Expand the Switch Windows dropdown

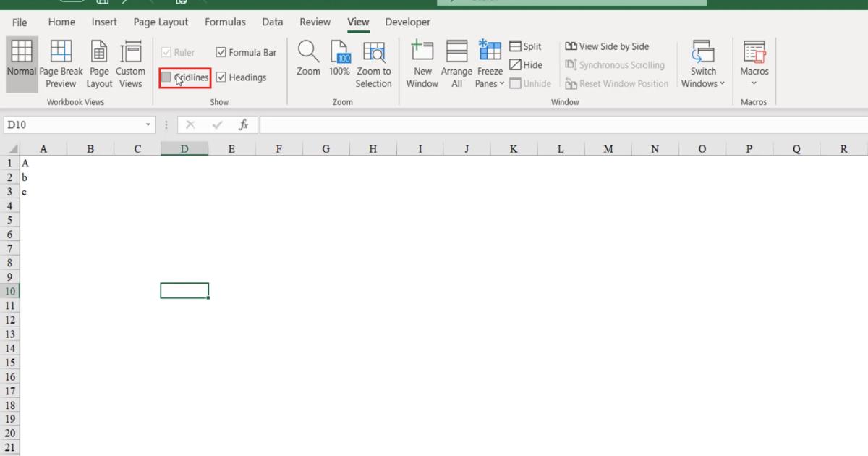click(702, 62)
